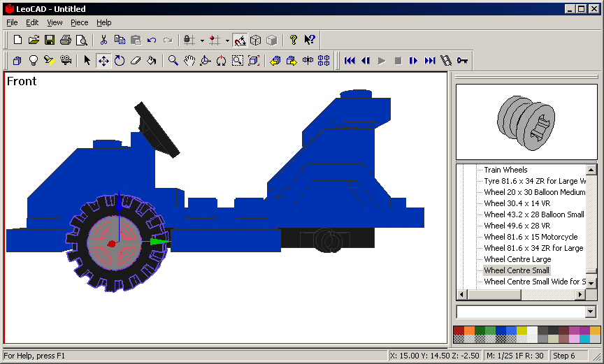This screenshot has height=364, width=604.
Task: Select the Rotate tool
Action: (x=120, y=61)
